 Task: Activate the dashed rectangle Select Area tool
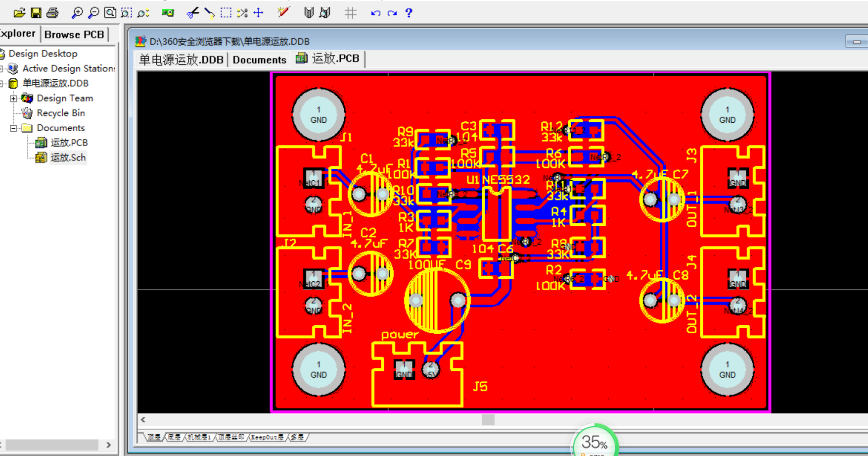click(226, 13)
